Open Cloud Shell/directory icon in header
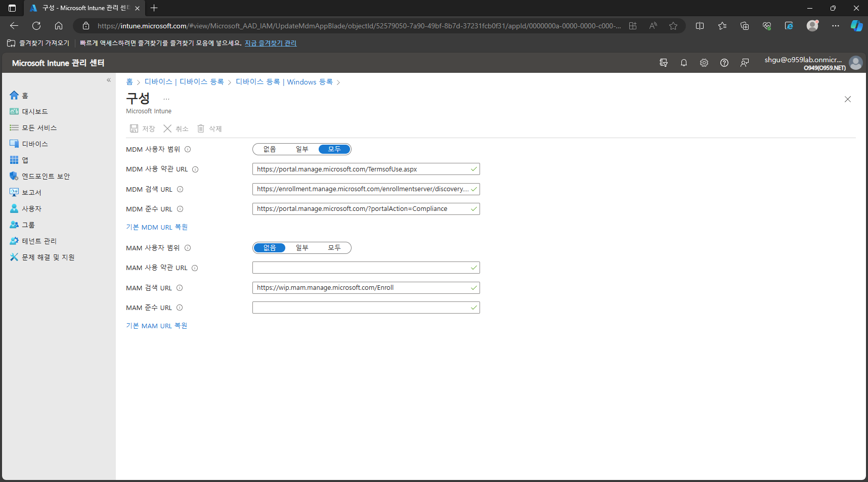The height and width of the screenshot is (482, 868). (x=664, y=63)
